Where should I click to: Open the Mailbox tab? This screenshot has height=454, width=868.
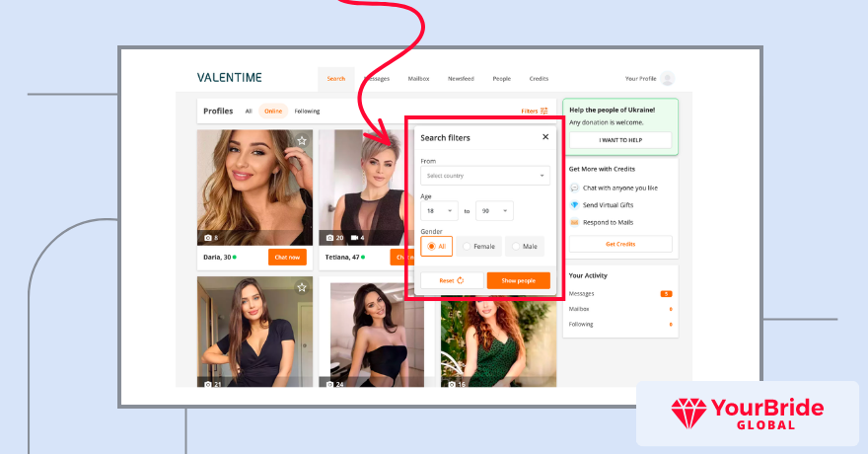coord(418,79)
